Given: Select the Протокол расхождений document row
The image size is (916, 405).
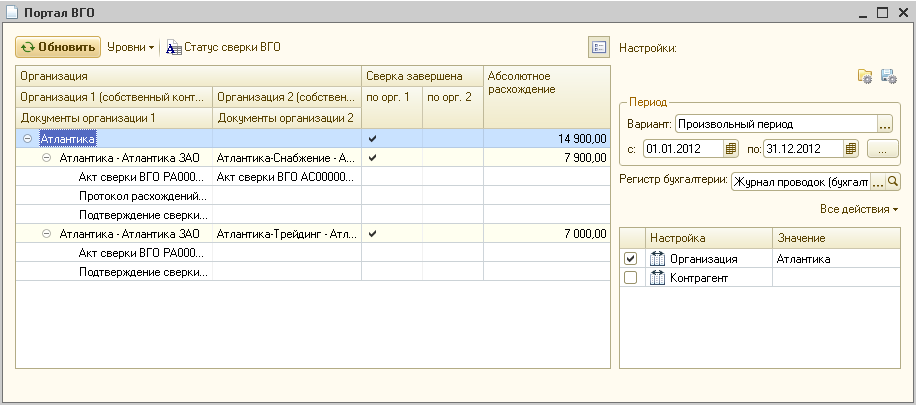Looking at the screenshot, I should (x=143, y=196).
